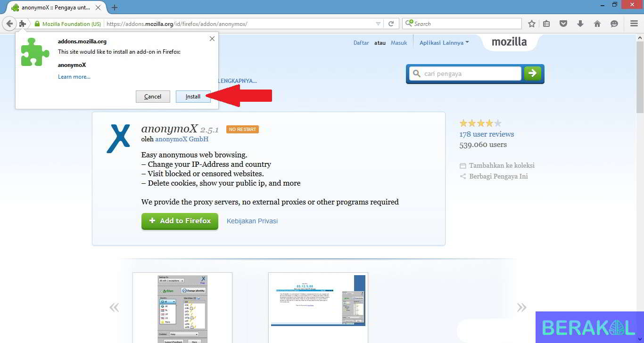Click the NO RESTART badge

(242, 129)
